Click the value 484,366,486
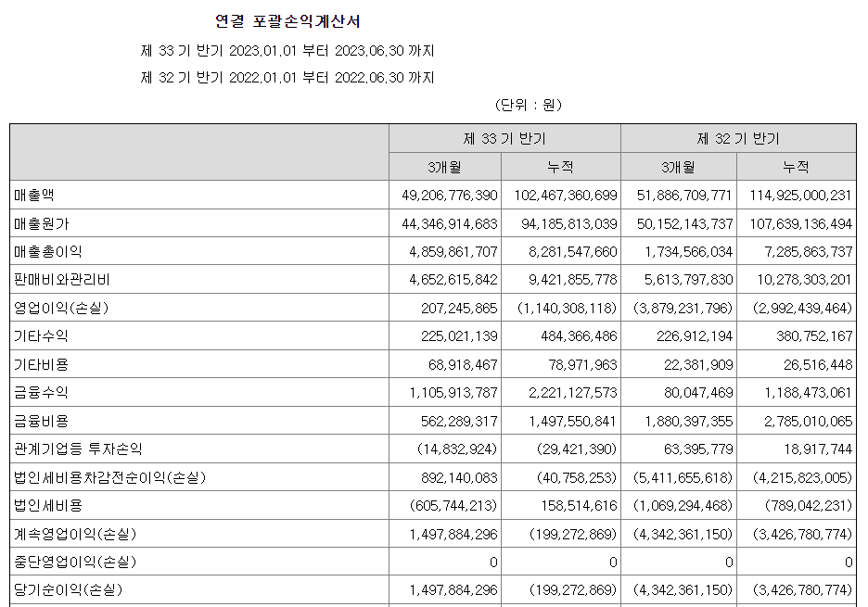The image size is (868, 607). point(579,335)
